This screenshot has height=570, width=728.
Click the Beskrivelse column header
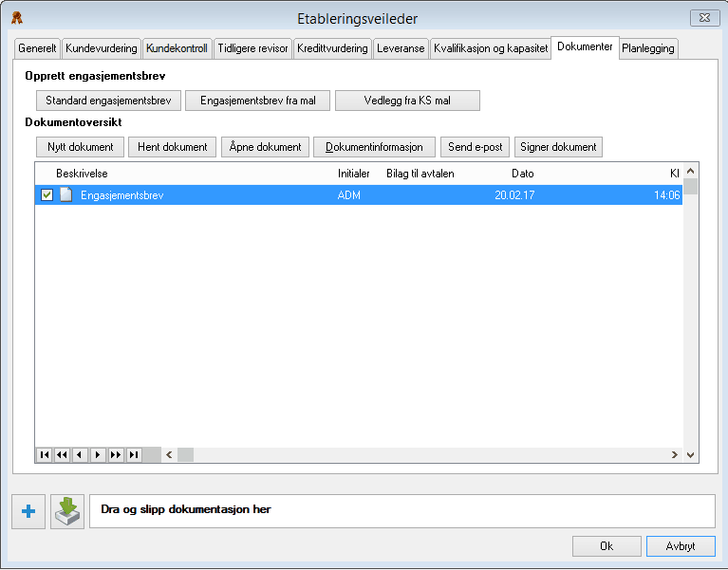coord(82,174)
